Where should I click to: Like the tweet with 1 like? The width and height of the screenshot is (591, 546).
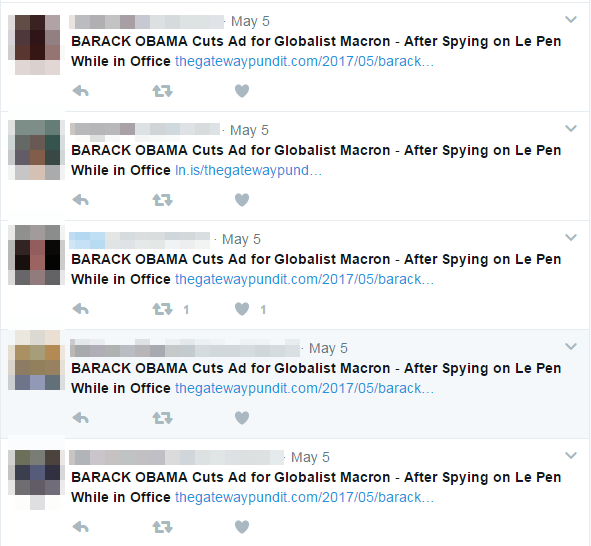pos(242,309)
